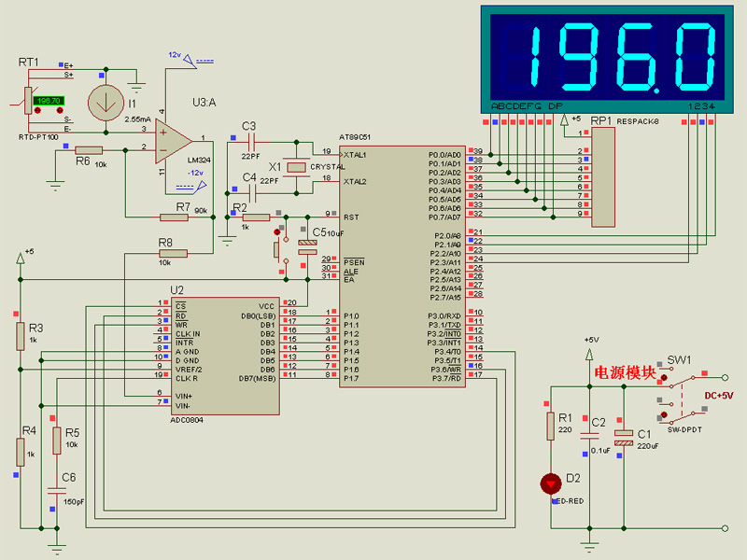This screenshot has height=560, width=747.
Task: Select the U3:A LM324 op-amp triangle
Action: click(x=174, y=141)
